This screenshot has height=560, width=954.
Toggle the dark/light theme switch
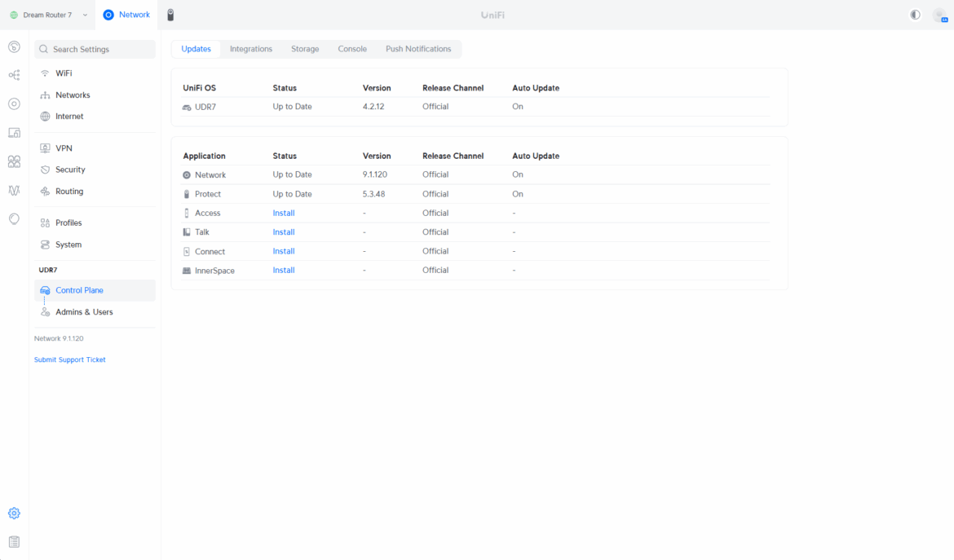coord(915,15)
